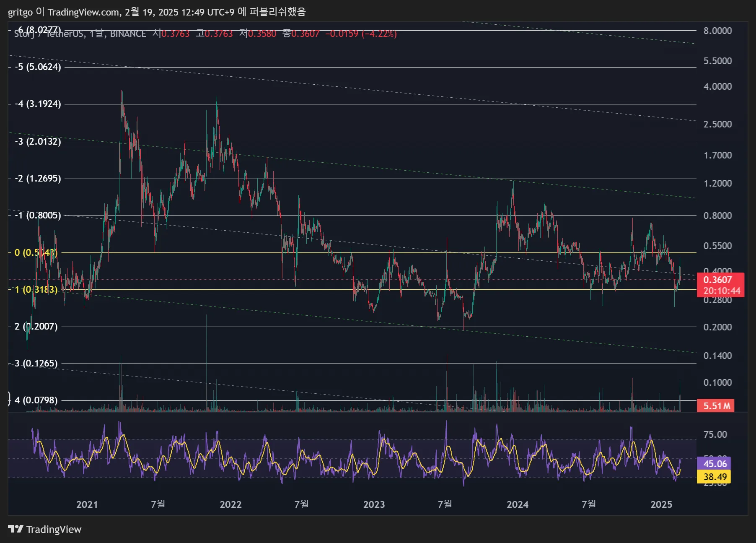Click the 4.0000 price axis label

point(717,86)
